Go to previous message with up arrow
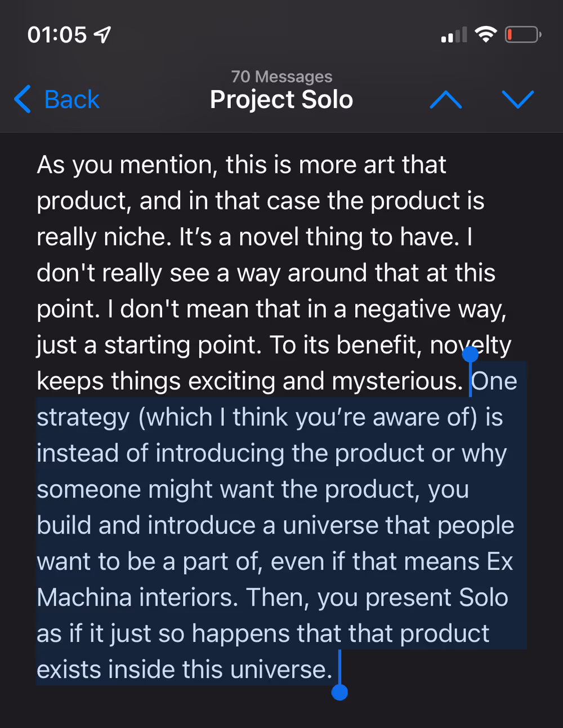563x728 pixels. 445,100
